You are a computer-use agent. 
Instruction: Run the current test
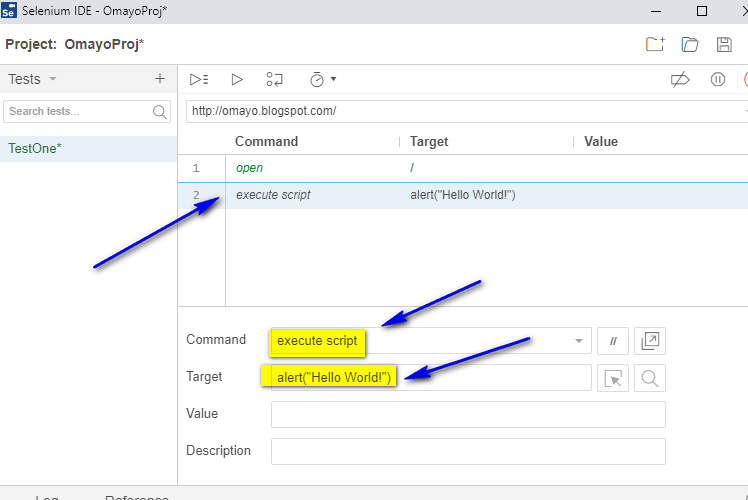tap(237, 79)
